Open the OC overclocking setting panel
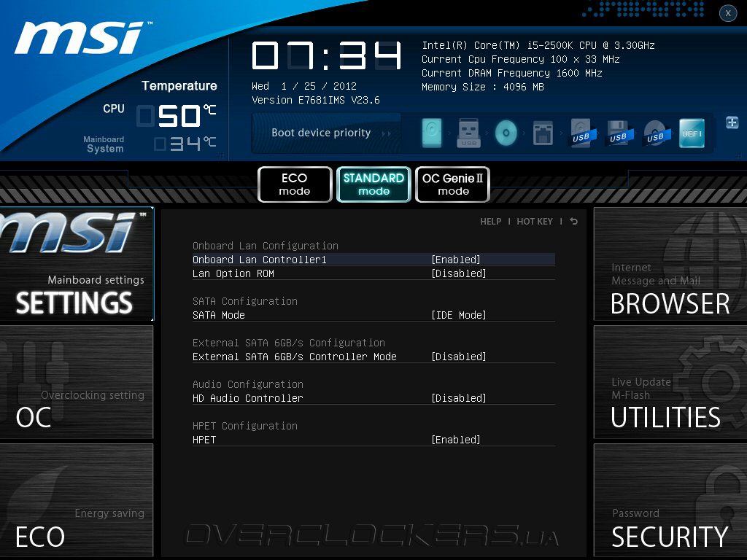This screenshot has width=747, height=560. coord(77,382)
